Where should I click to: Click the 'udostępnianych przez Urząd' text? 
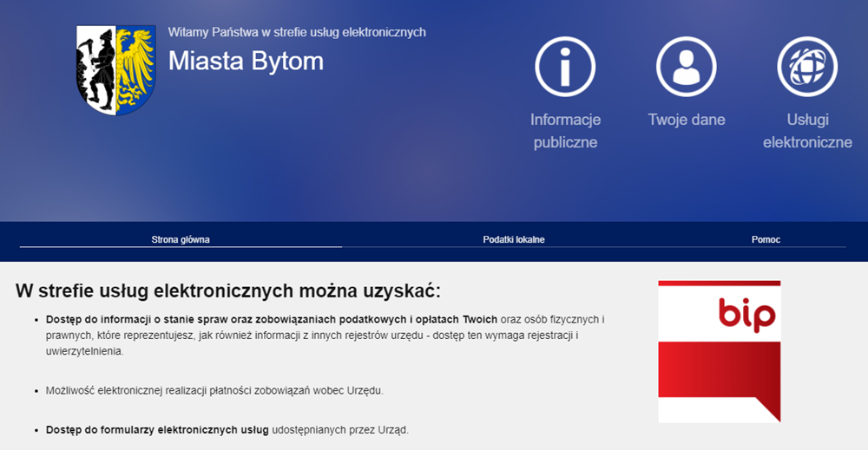click(339, 429)
